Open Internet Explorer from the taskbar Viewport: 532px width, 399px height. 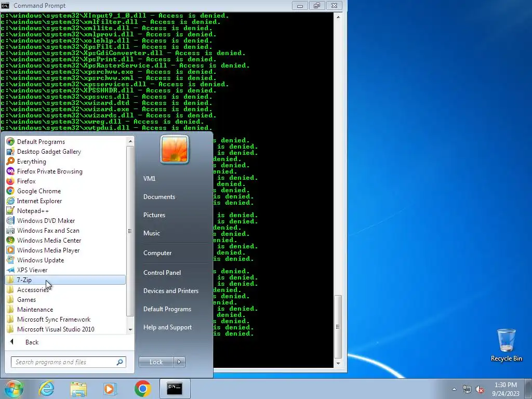[46, 389]
